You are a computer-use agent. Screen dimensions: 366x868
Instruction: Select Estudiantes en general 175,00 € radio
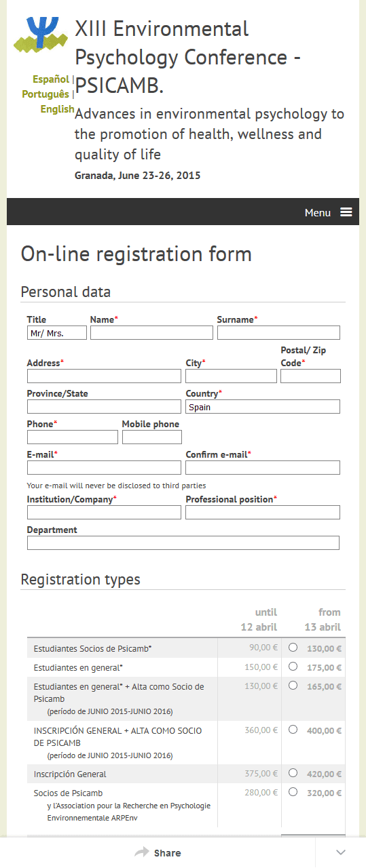[x=293, y=666]
